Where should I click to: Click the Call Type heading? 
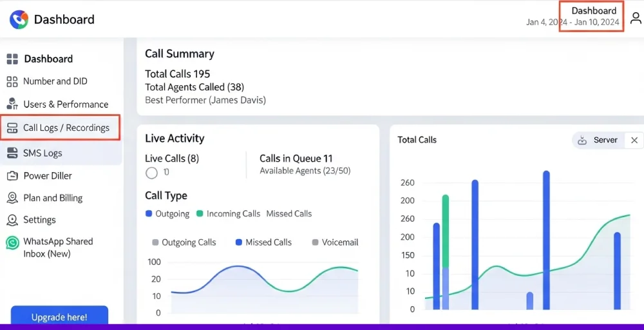tap(166, 196)
